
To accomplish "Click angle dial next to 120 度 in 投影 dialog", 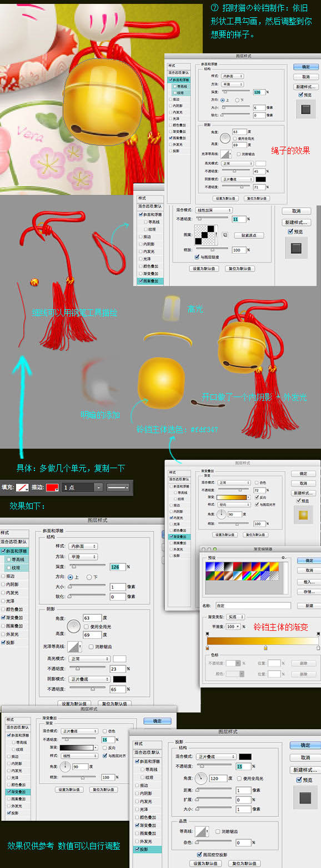I will click(201, 778).
